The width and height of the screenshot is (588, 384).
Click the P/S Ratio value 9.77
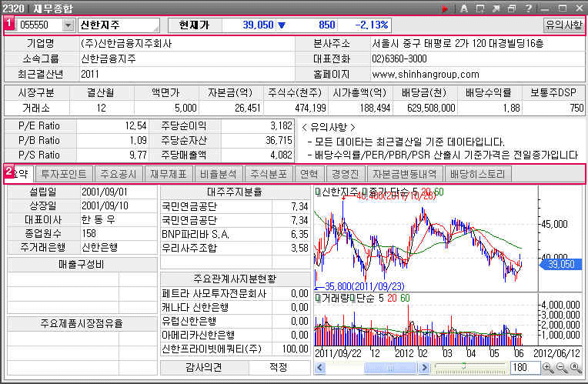click(138, 155)
